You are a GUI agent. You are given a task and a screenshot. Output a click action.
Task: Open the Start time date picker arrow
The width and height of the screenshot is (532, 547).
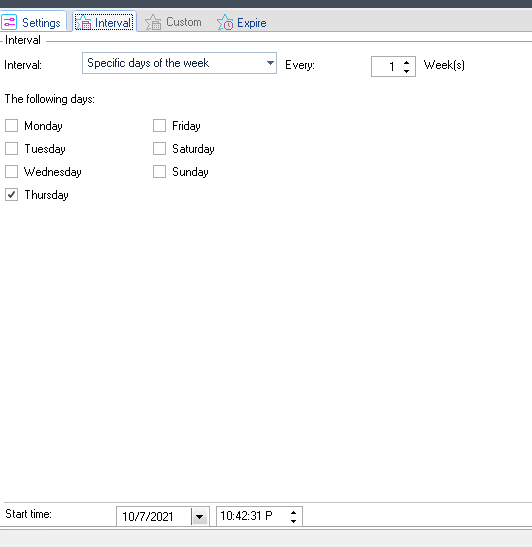coord(200,516)
